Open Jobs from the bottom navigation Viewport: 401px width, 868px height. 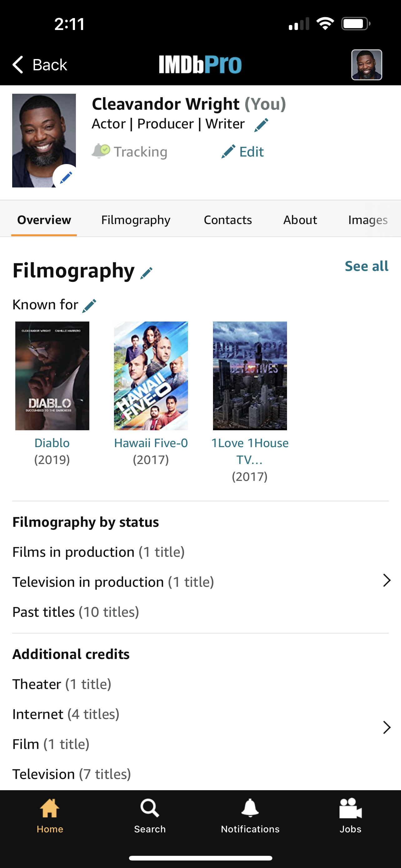click(x=350, y=816)
